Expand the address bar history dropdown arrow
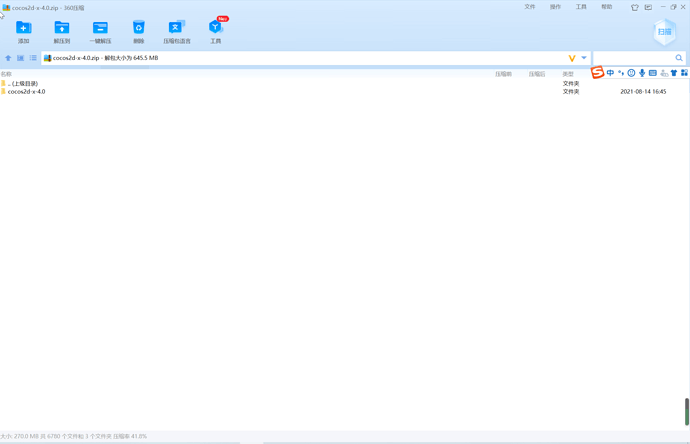The width and height of the screenshot is (690, 444). (584, 58)
